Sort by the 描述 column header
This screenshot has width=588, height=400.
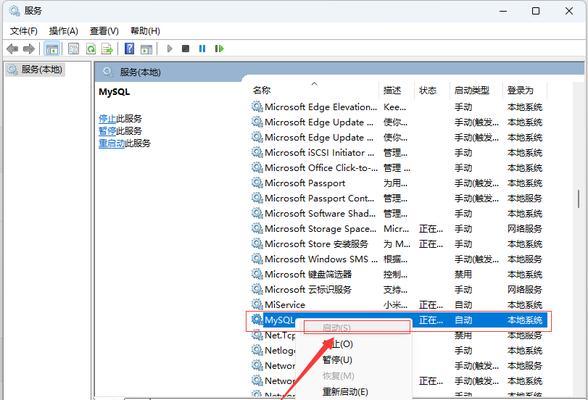pos(396,90)
